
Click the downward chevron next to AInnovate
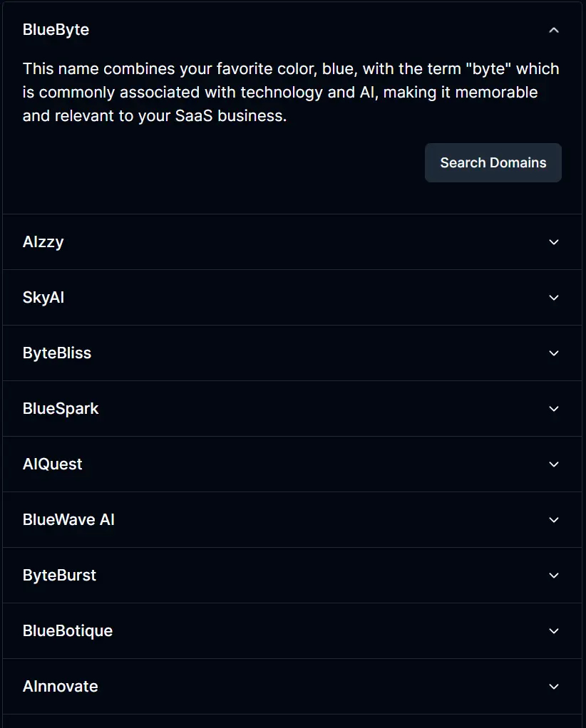point(554,687)
